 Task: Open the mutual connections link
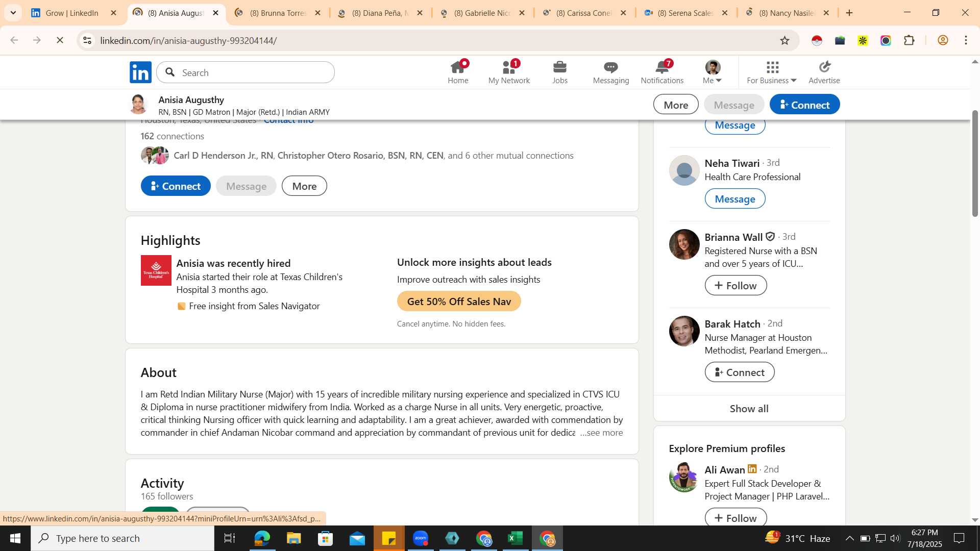(373, 156)
